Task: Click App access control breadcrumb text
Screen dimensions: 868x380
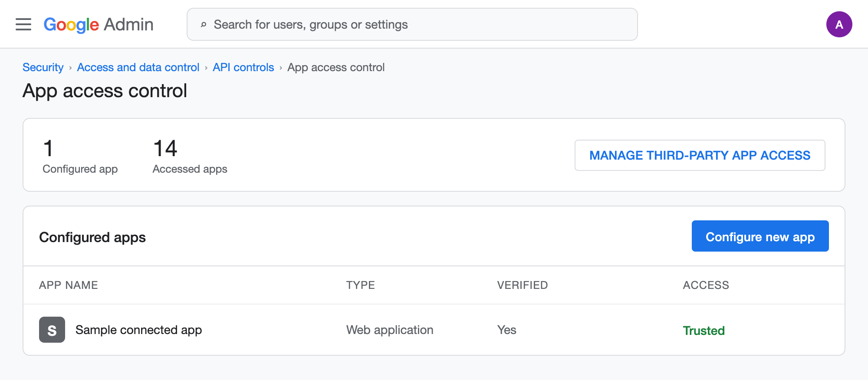Action: coord(336,67)
